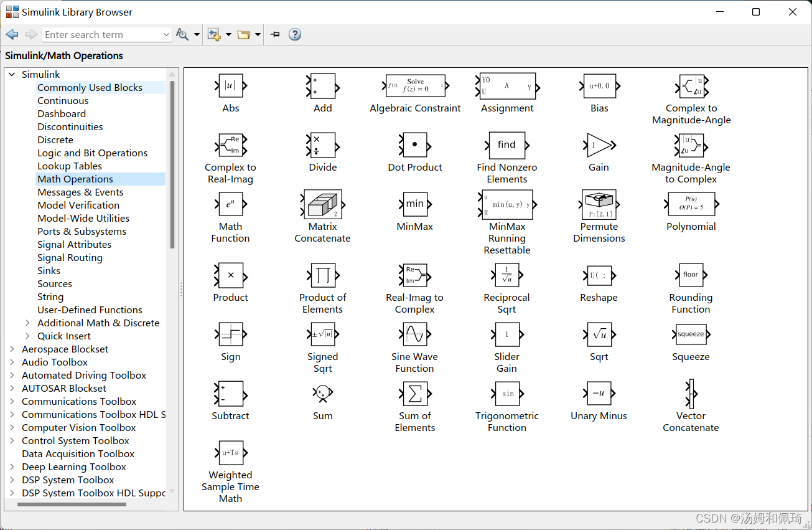812x530 pixels.
Task: Select the Complex to Magnitude-Angle block
Action: 691,86
